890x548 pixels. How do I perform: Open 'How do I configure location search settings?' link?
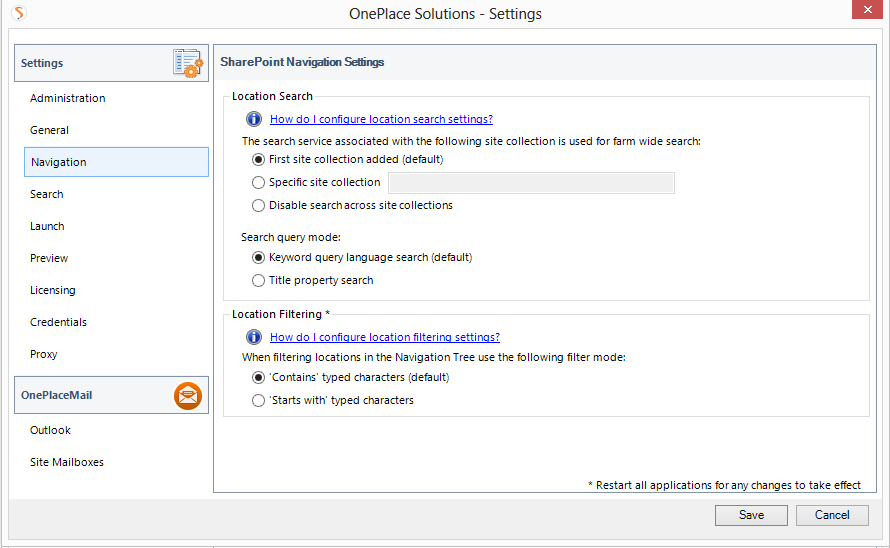381,119
